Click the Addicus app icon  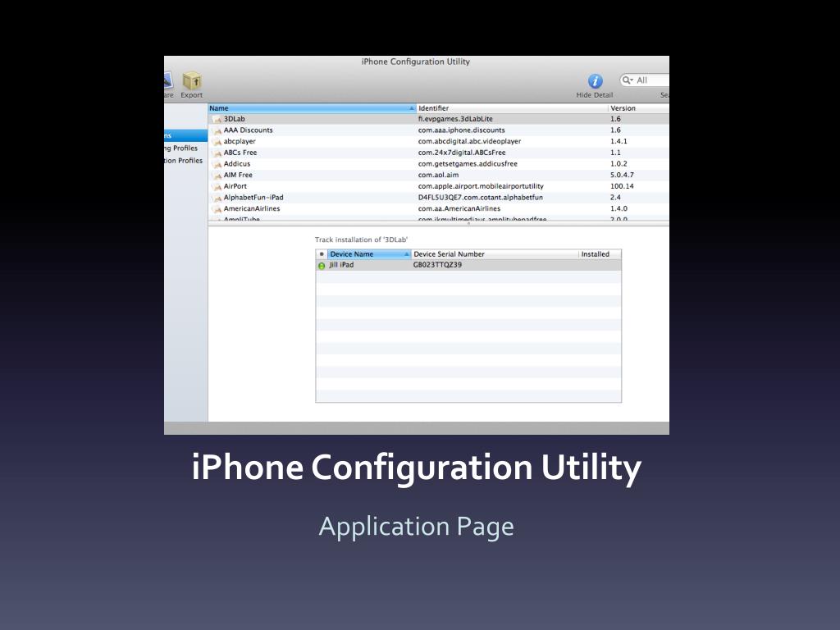click(x=217, y=164)
